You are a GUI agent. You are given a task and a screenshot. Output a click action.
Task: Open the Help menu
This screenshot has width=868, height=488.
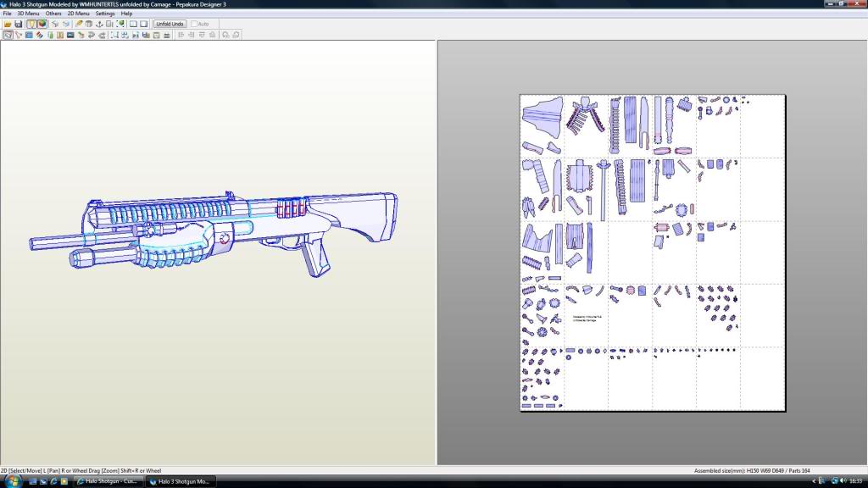pos(126,14)
